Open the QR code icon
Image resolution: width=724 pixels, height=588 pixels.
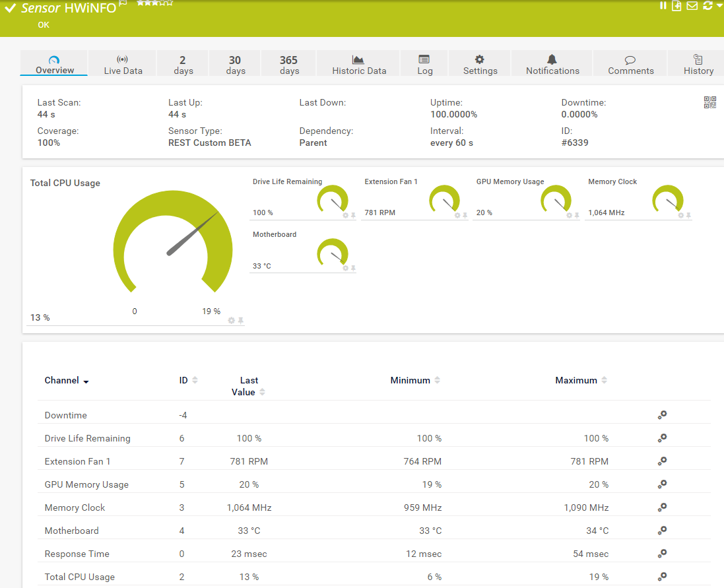point(709,102)
